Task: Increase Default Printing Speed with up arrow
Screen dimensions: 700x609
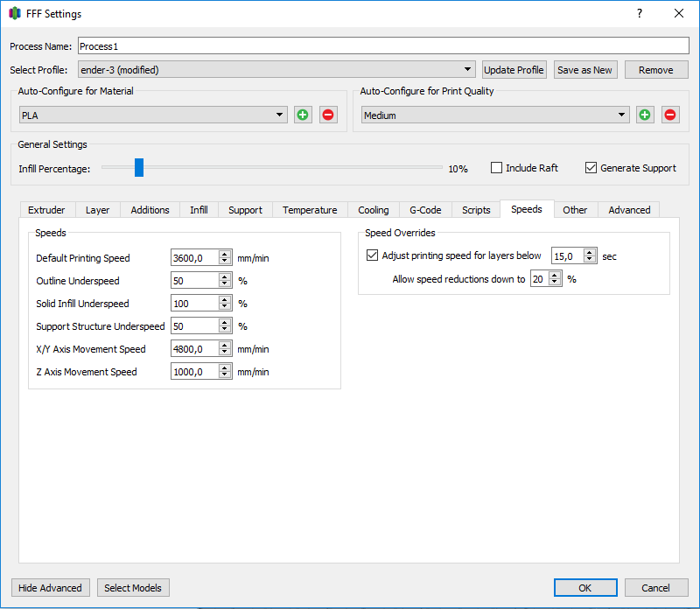Action: tap(225, 254)
